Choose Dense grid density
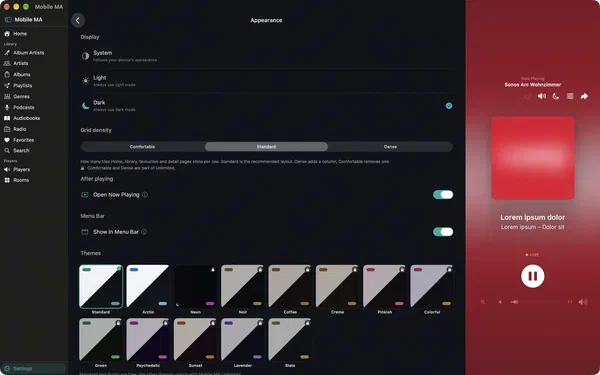Viewport: 600px width, 375px height. 390,147
